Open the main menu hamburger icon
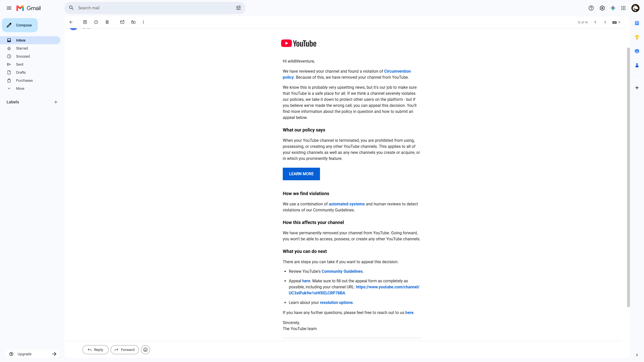Image resolution: width=644 pixels, height=362 pixels. pos(9,8)
